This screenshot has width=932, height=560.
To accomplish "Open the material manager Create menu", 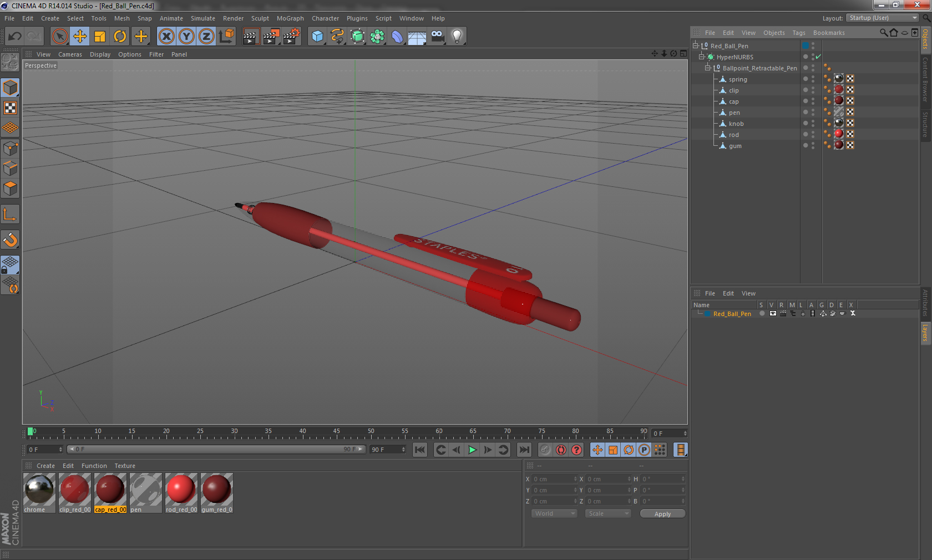I will coord(45,466).
